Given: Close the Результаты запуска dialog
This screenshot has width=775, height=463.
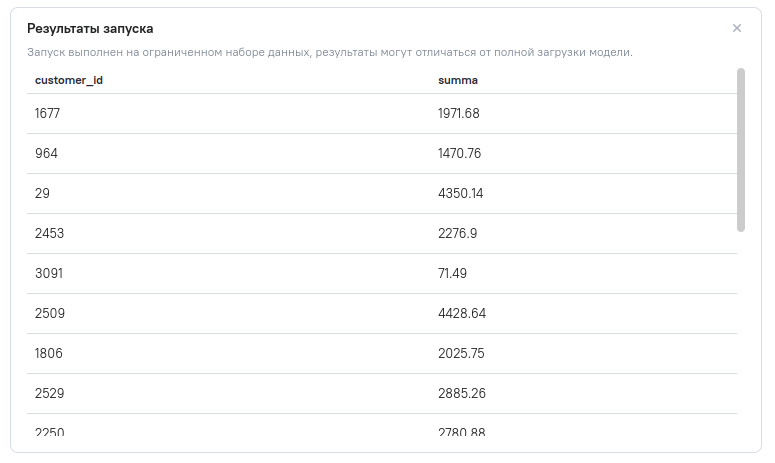Looking at the screenshot, I should [737, 28].
